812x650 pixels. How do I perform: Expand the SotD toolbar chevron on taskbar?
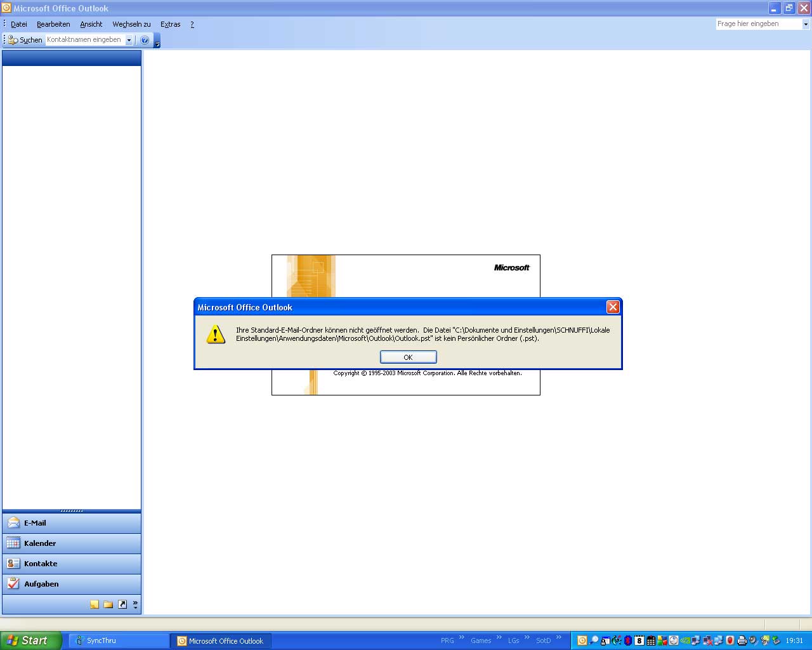559,638
